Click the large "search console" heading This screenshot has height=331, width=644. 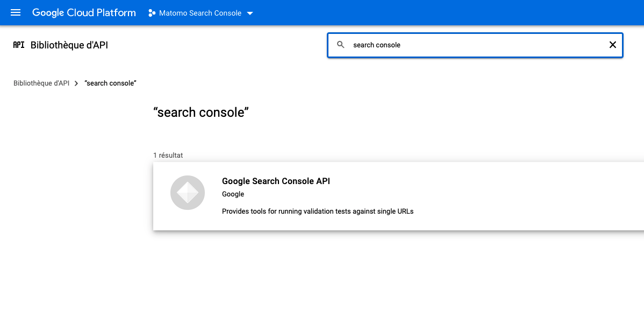tap(201, 112)
